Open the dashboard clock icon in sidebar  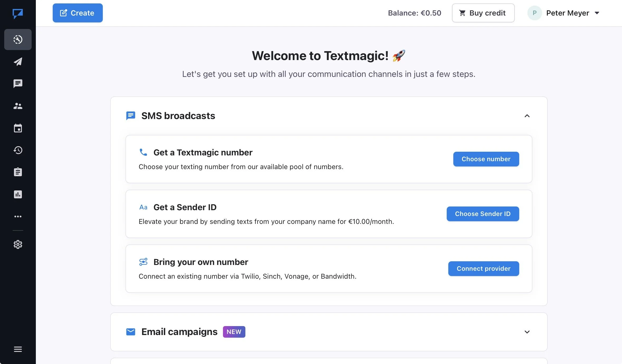click(x=18, y=40)
